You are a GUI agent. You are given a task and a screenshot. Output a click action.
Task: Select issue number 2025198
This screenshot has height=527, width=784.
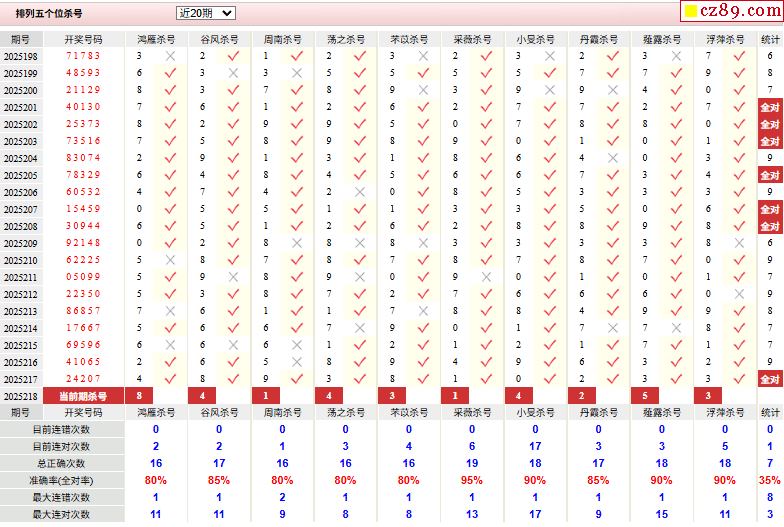coord(20,56)
